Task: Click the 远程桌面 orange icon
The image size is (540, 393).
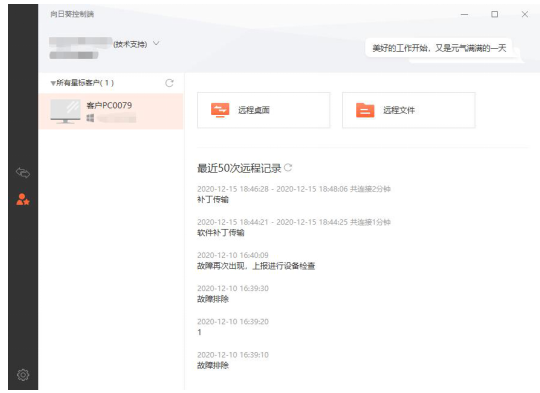Action: pos(220,110)
